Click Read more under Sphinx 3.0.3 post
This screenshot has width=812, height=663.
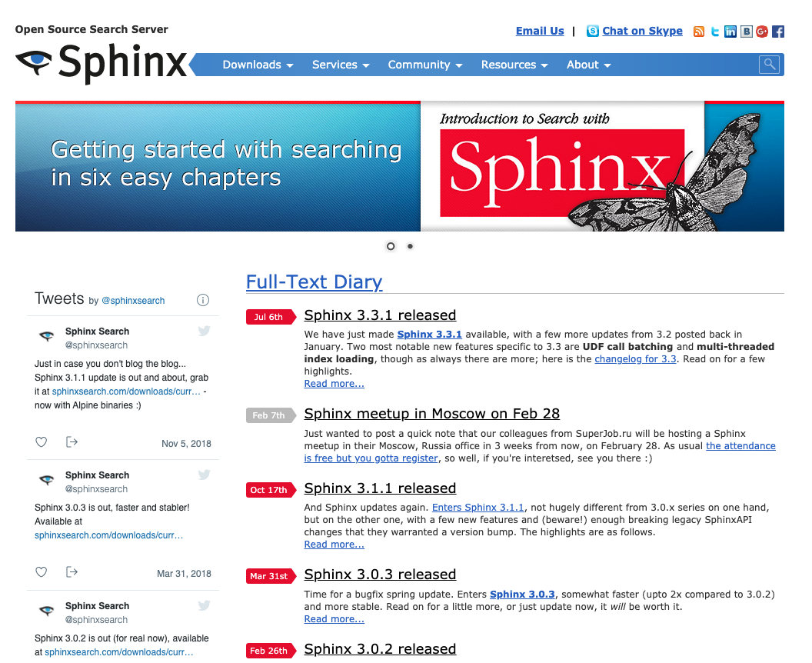(x=334, y=618)
